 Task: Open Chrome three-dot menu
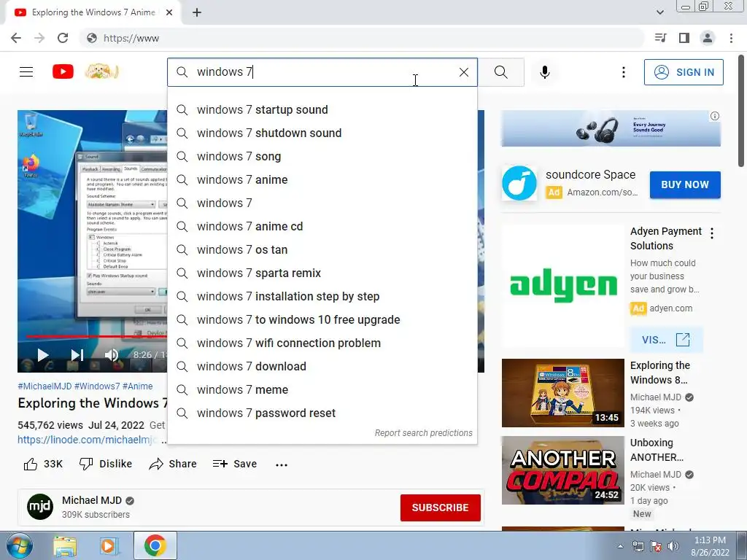(731, 38)
